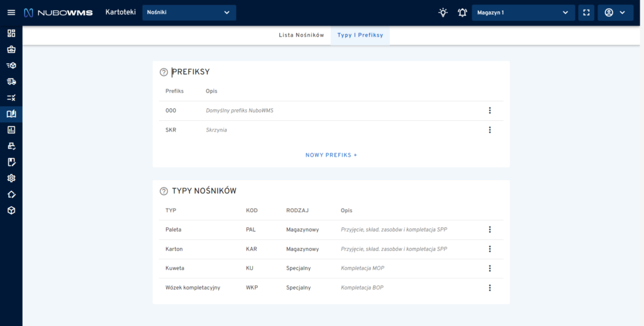Open the notifications bell
The height and width of the screenshot is (326, 644).
coord(462,13)
